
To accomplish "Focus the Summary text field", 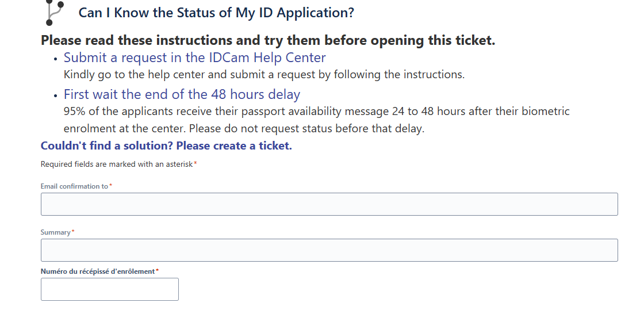I will pos(329,250).
